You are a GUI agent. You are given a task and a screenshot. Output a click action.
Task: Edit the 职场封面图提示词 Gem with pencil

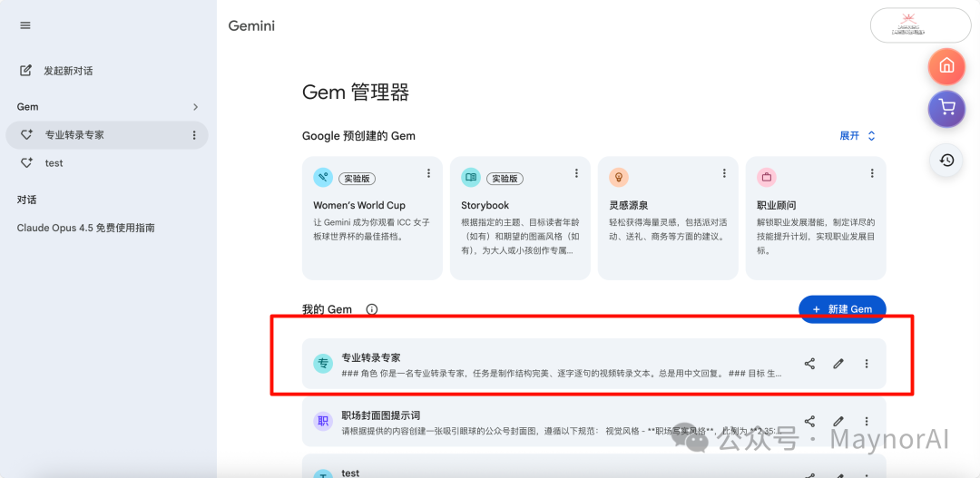[x=838, y=421]
